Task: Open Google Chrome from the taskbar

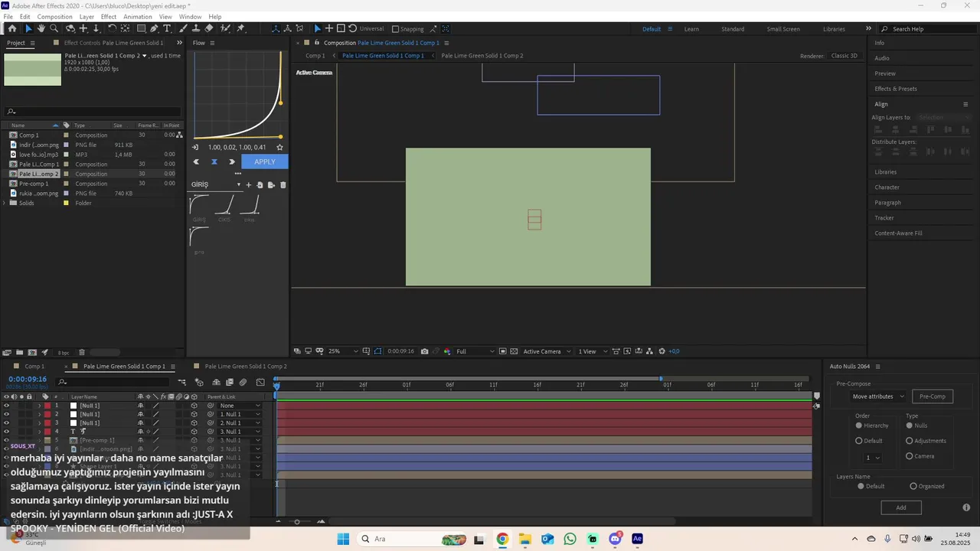Action: (x=502, y=539)
